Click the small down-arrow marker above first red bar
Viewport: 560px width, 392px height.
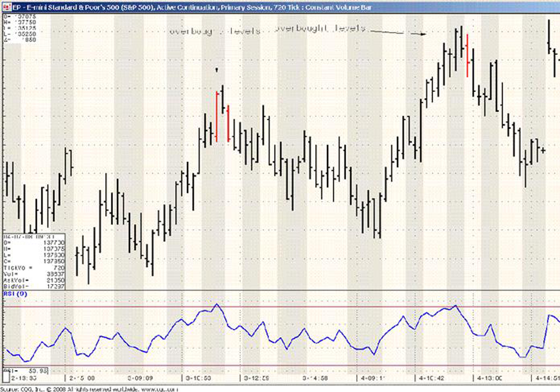coord(217,70)
